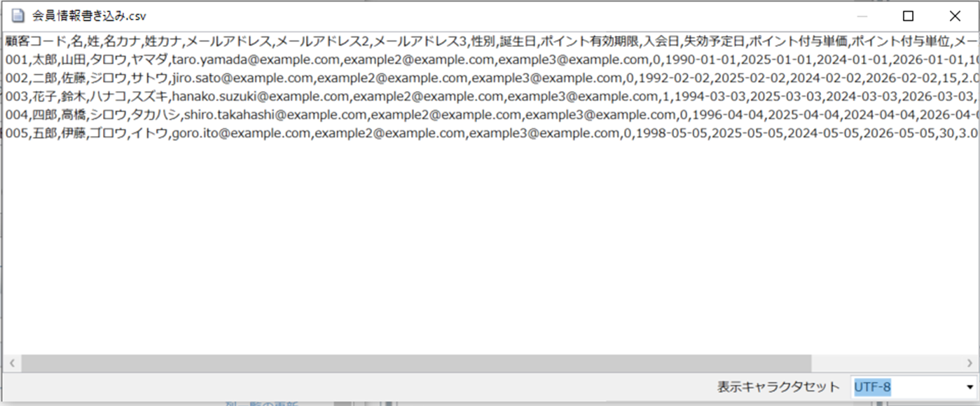This screenshot has width=980, height=406.
Task: Click the title text 会員情報書き込み.csv
Action: [90, 15]
